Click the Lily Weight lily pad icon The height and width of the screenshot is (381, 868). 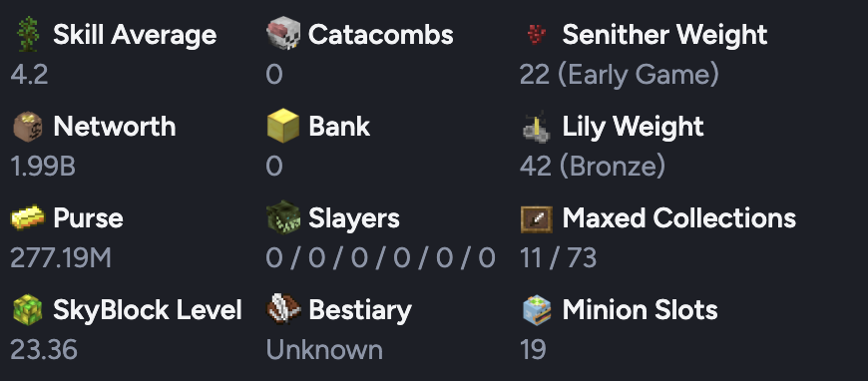(x=537, y=126)
